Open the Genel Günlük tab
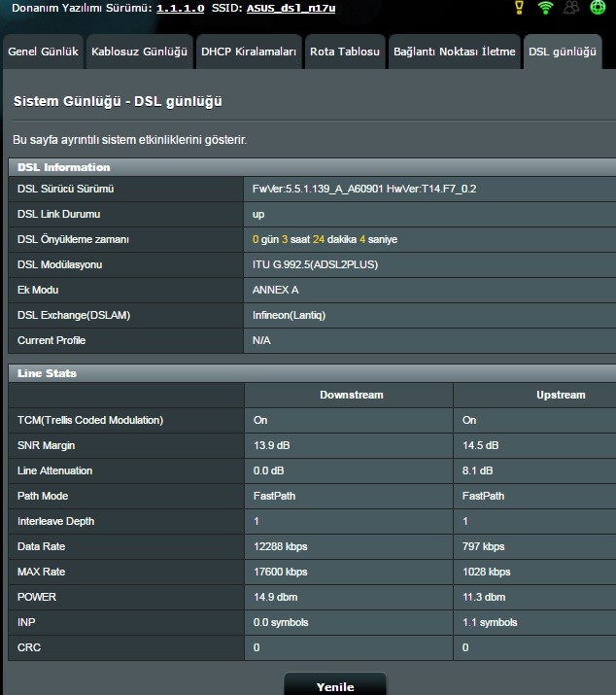Screen dimensions: 616x695 coord(43,52)
